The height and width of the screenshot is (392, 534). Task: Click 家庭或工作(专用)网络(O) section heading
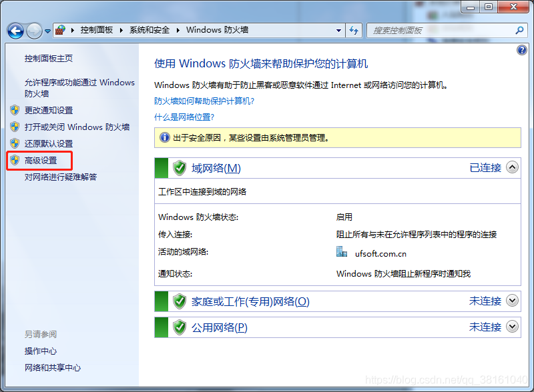click(x=250, y=301)
